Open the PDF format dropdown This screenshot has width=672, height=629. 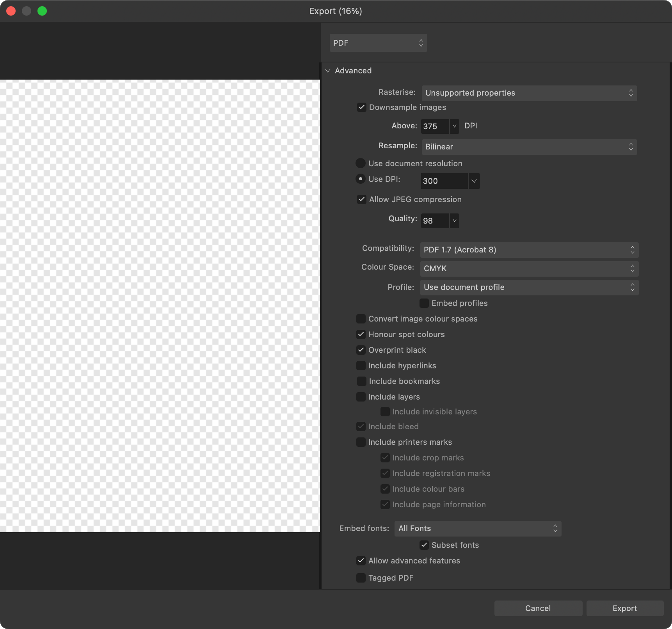tap(378, 43)
